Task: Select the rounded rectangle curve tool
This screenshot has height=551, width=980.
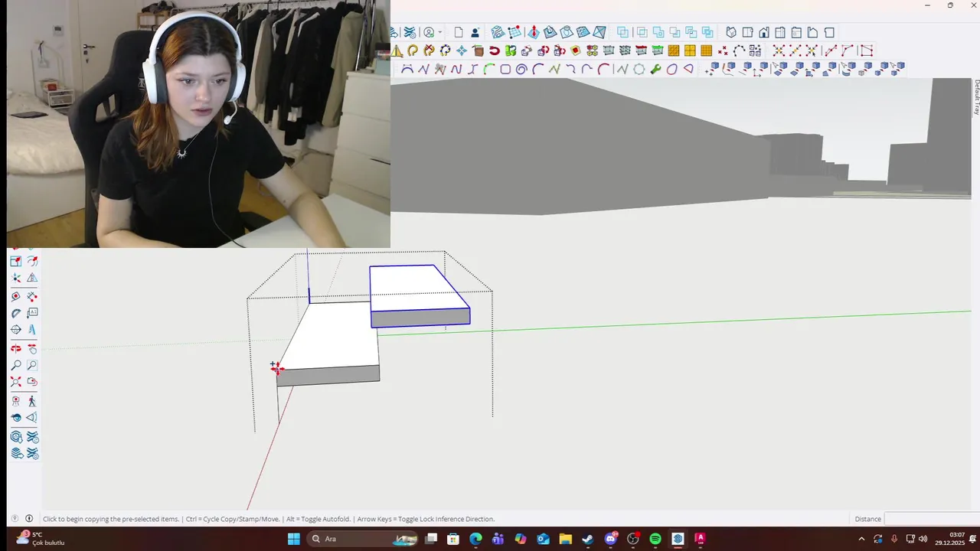Action: pyautogui.click(x=505, y=69)
